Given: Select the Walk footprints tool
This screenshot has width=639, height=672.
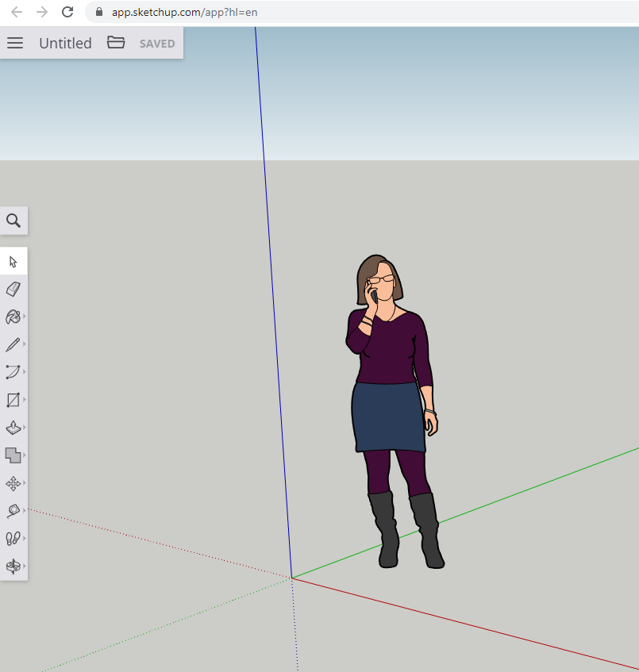Looking at the screenshot, I should (x=13, y=539).
